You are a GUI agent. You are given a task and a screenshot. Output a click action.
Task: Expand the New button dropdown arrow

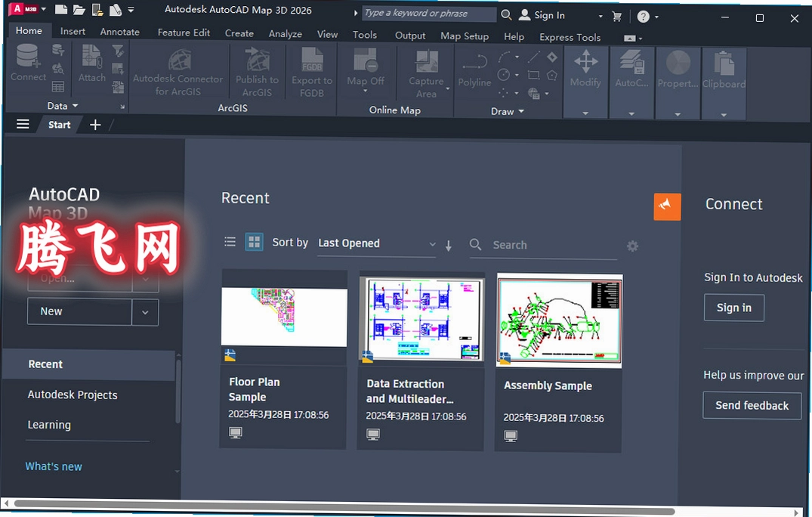coord(146,312)
